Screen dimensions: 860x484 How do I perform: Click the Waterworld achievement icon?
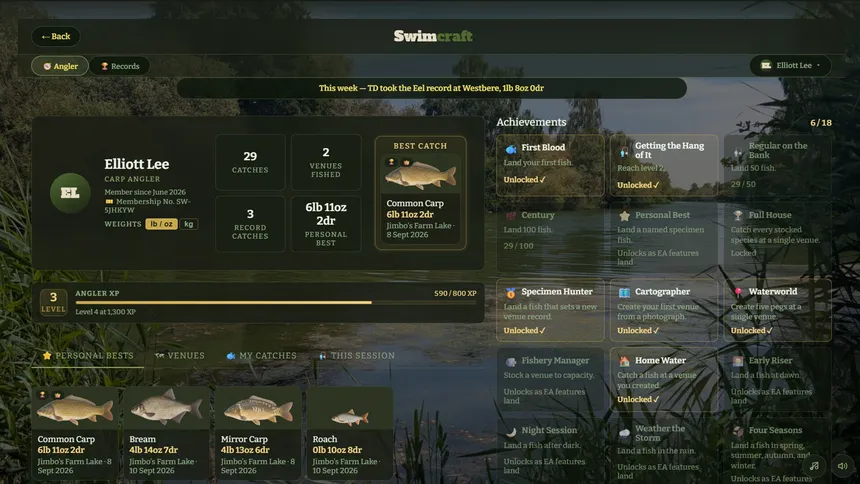[x=738, y=292]
